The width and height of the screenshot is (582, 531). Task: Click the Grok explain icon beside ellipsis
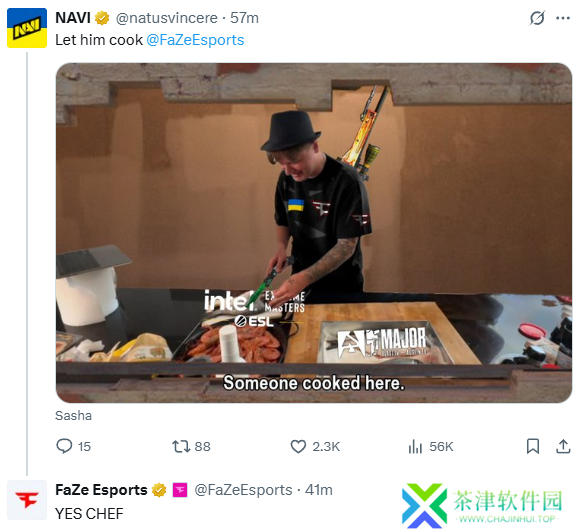point(537,18)
